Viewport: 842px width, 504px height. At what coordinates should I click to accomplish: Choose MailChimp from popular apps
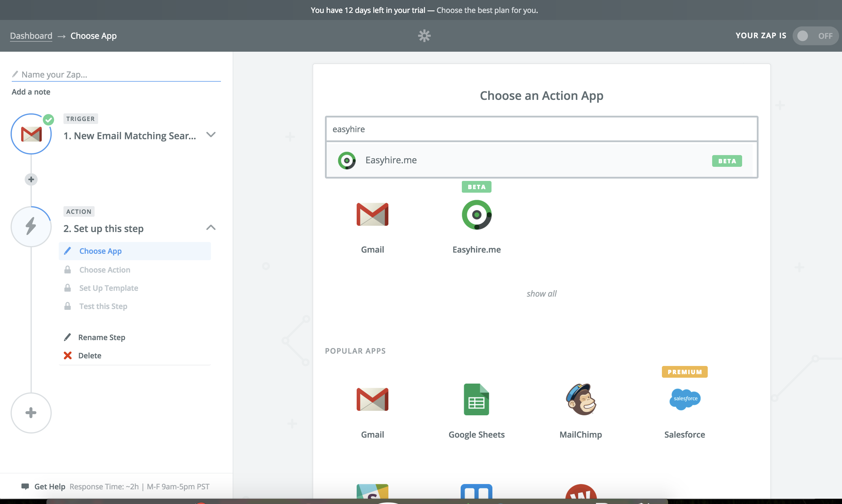[x=581, y=399]
